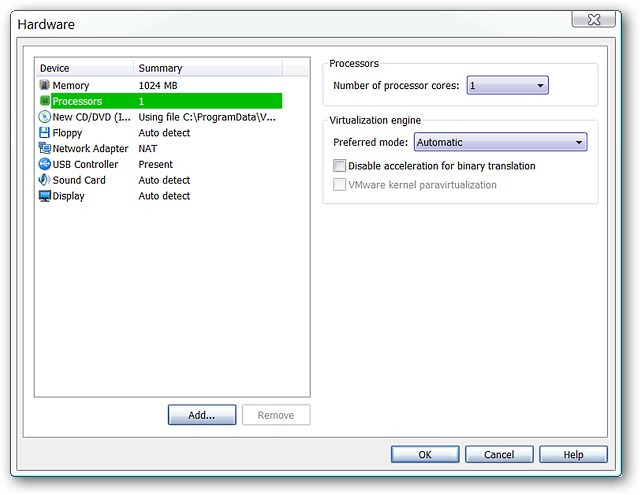Enable Disable acceleration for binary translation checkbox
This screenshot has width=640, height=495.
(339, 166)
